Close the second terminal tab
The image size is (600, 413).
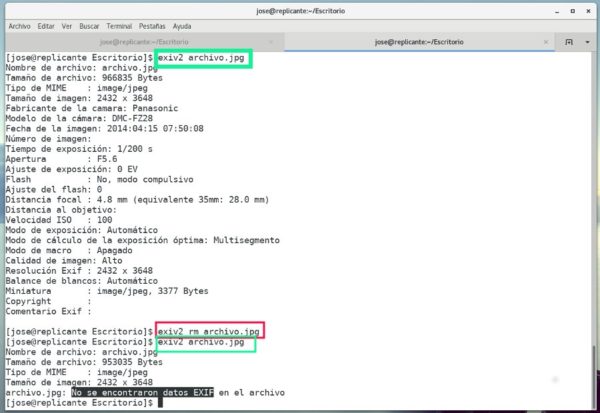coord(547,42)
